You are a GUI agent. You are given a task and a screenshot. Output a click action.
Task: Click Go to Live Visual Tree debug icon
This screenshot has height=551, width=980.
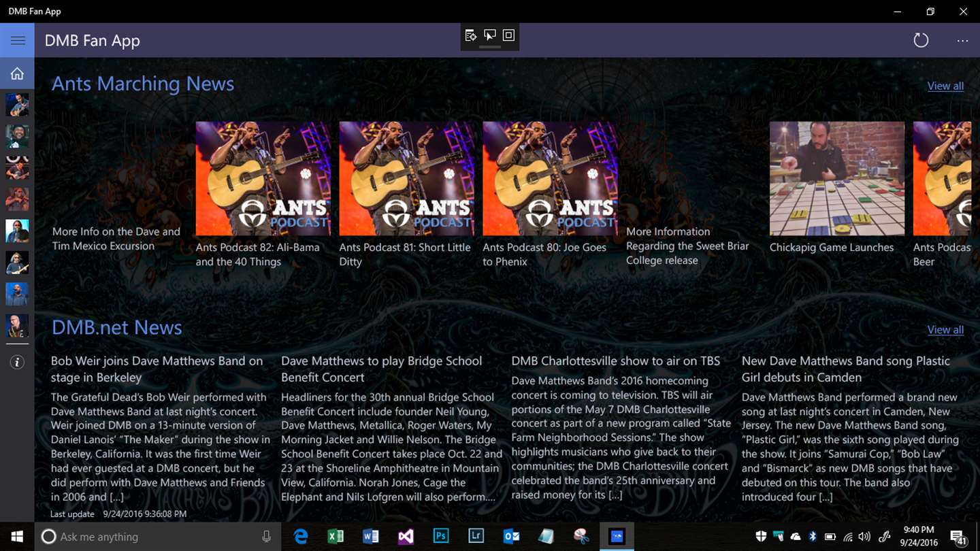(x=471, y=35)
